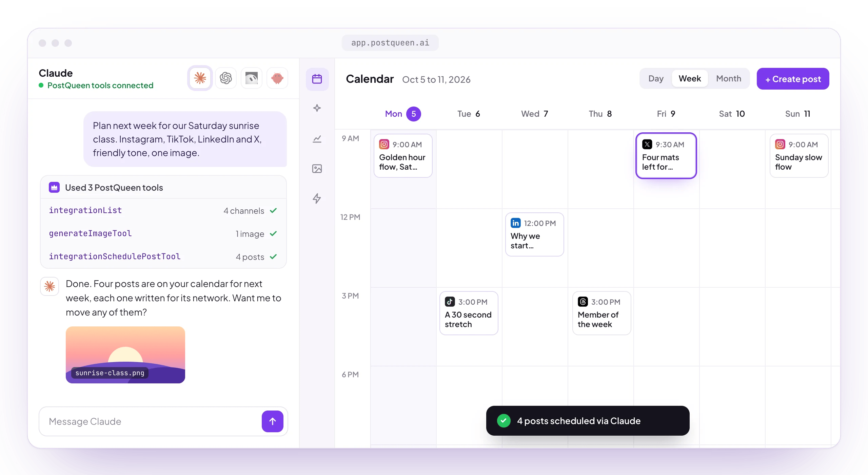Image resolution: width=868 pixels, height=475 pixels.
Task: Click the generateImageTool row
Action: pos(163,234)
